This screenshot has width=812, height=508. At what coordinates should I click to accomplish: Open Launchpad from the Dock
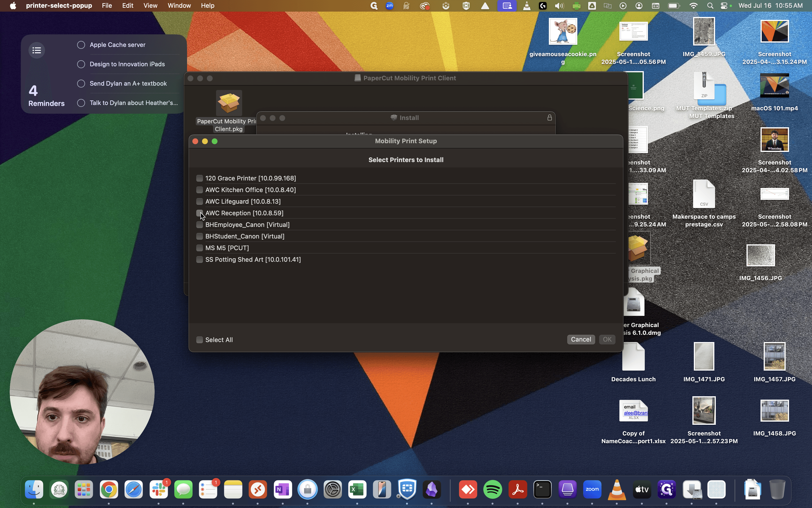pos(84,490)
